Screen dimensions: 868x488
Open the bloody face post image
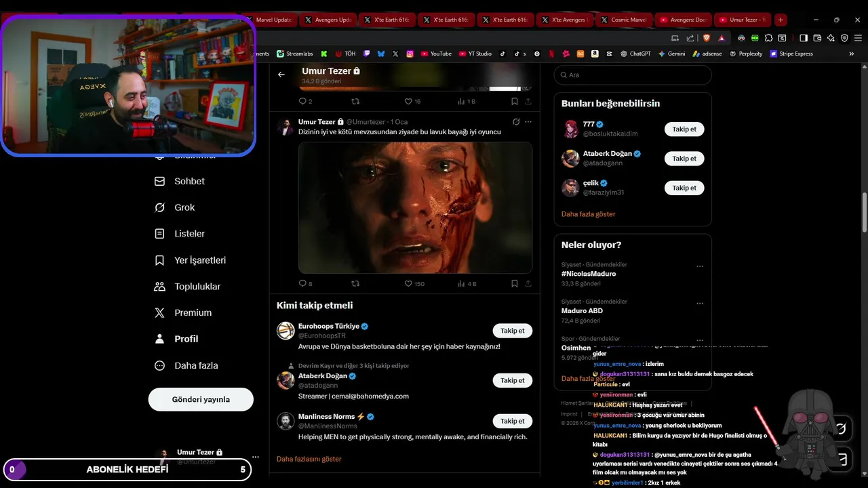[415, 207]
